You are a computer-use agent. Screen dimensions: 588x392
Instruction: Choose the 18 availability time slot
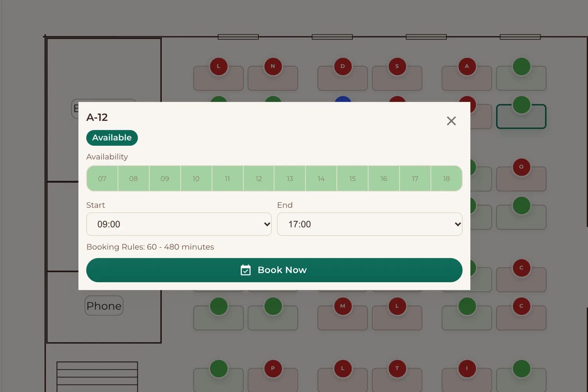(x=446, y=178)
